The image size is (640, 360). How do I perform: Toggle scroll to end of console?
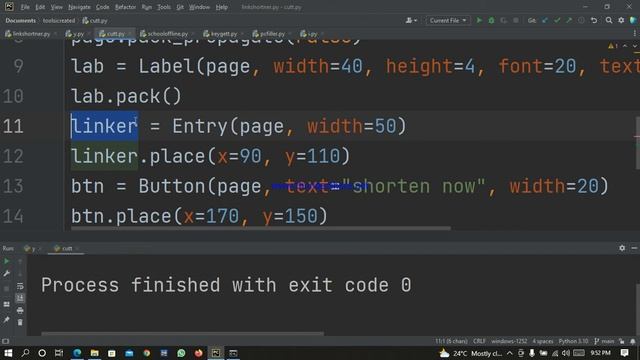(20, 298)
